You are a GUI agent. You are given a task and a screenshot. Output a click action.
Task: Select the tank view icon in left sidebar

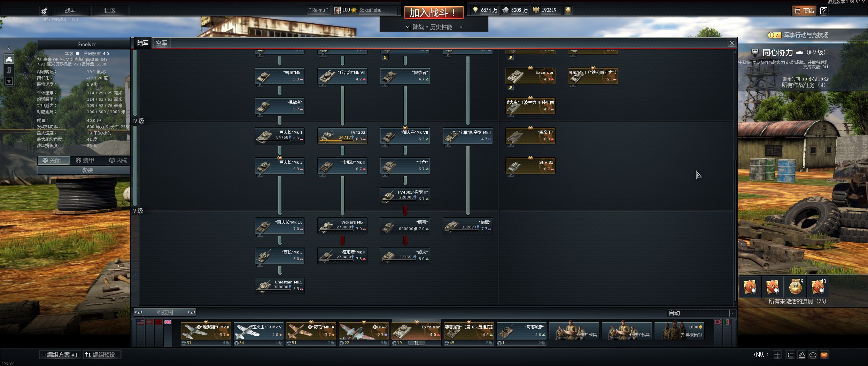tap(9, 59)
